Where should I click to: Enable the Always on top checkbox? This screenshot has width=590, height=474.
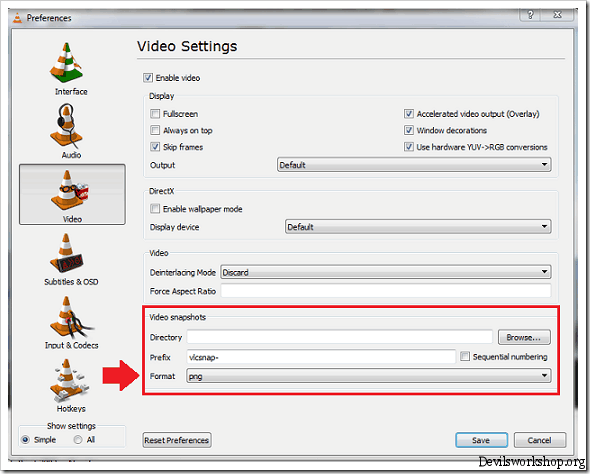155,130
